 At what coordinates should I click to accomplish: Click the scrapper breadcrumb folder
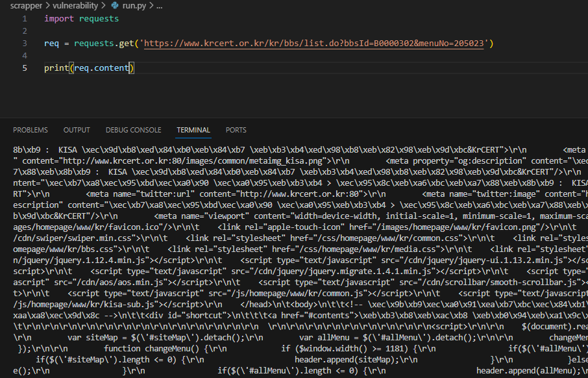coord(26,6)
